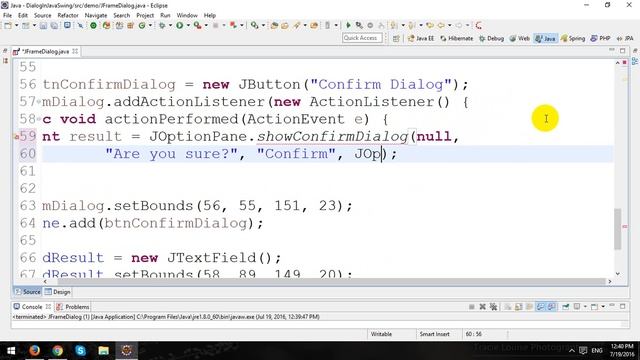The width and height of the screenshot is (640, 360).
Task: Click the New file toolbar icon
Action: click(x=8, y=25)
